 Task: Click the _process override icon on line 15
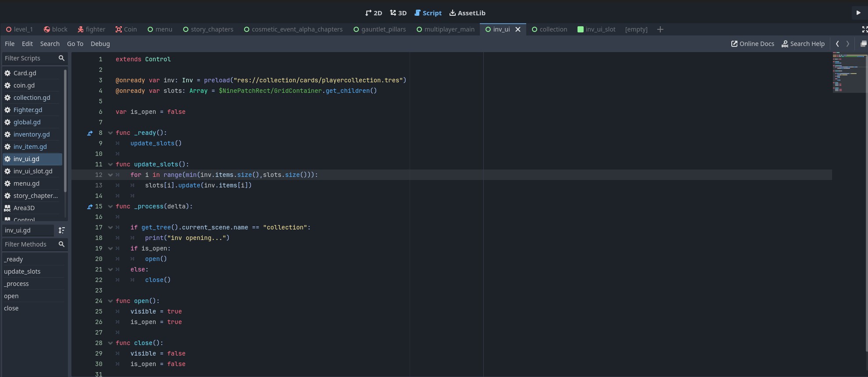point(90,207)
